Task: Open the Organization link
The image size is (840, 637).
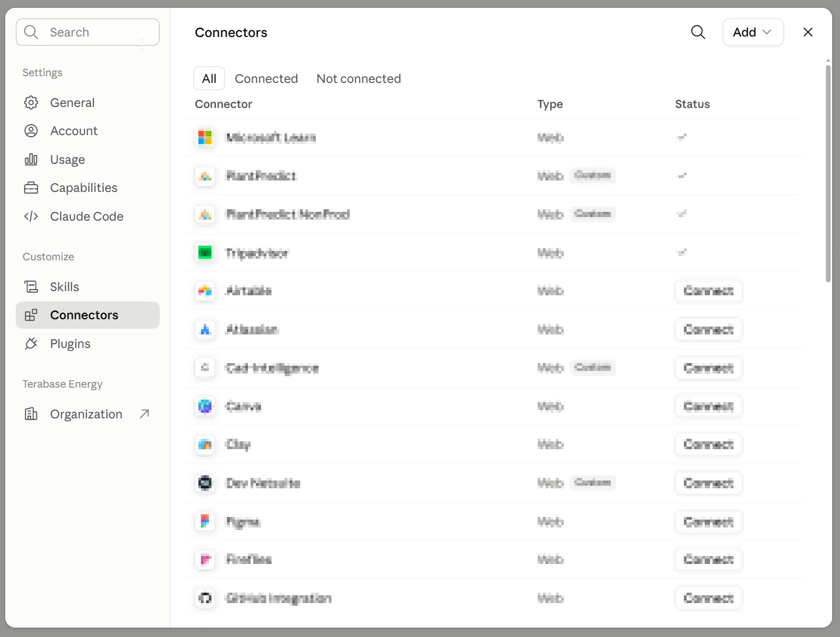Action: [x=88, y=414]
